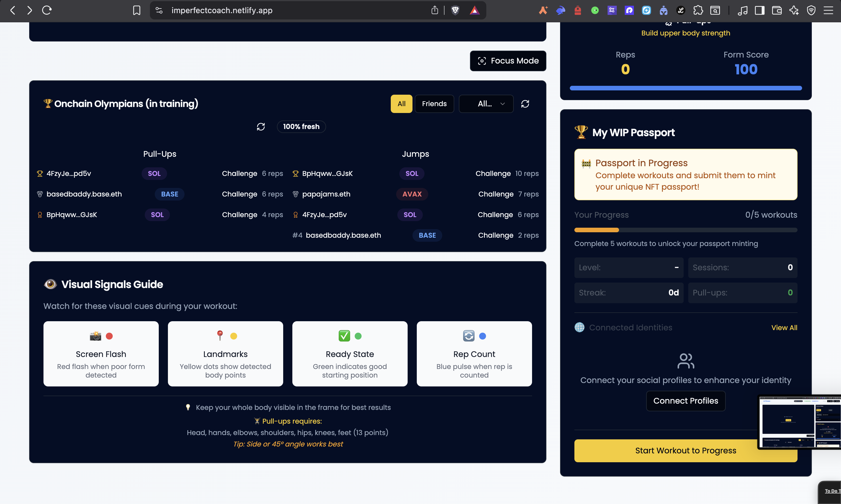This screenshot has height=504, width=841.
Task: Toggle the browser sidebar panel icon
Action: [x=759, y=10]
